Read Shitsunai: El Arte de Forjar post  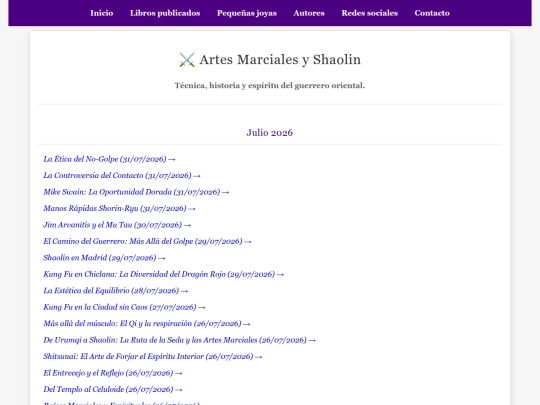tap(153, 357)
